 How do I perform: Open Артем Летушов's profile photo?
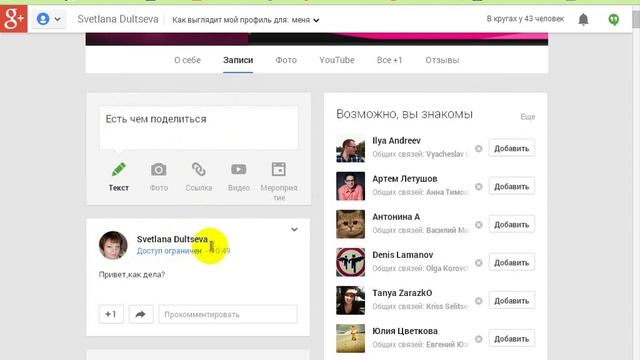(x=350, y=186)
